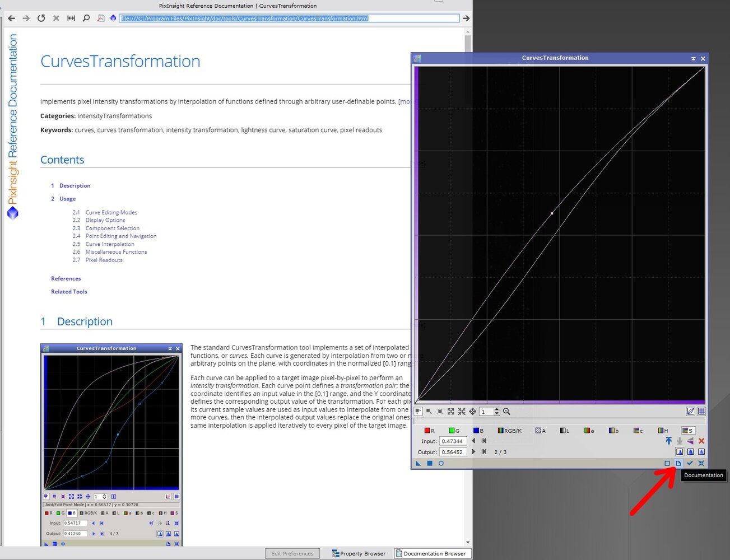
Task: Reload the documentation page
Action: click(41, 18)
